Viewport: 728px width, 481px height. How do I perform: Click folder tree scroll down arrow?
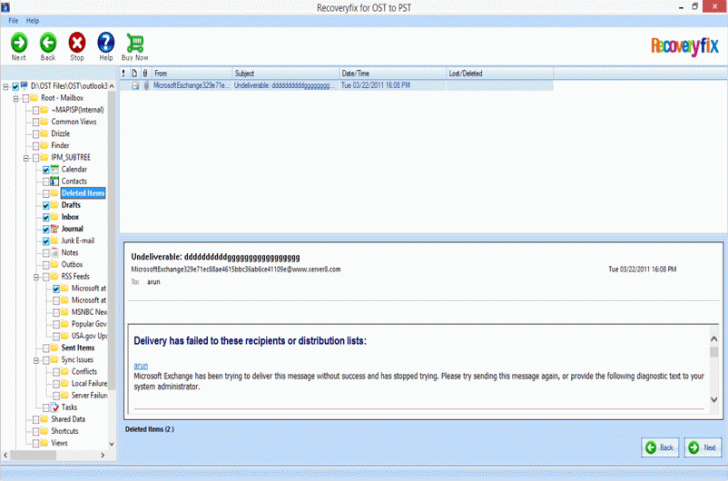[111, 444]
